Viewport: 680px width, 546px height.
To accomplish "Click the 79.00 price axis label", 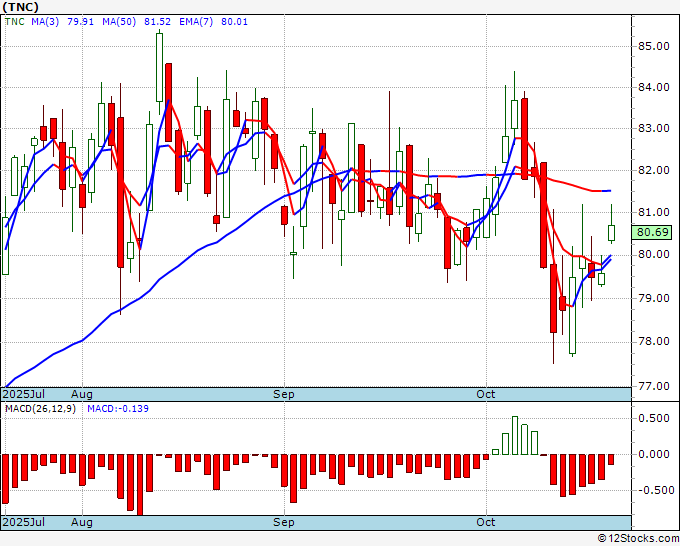I will (x=654, y=298).
